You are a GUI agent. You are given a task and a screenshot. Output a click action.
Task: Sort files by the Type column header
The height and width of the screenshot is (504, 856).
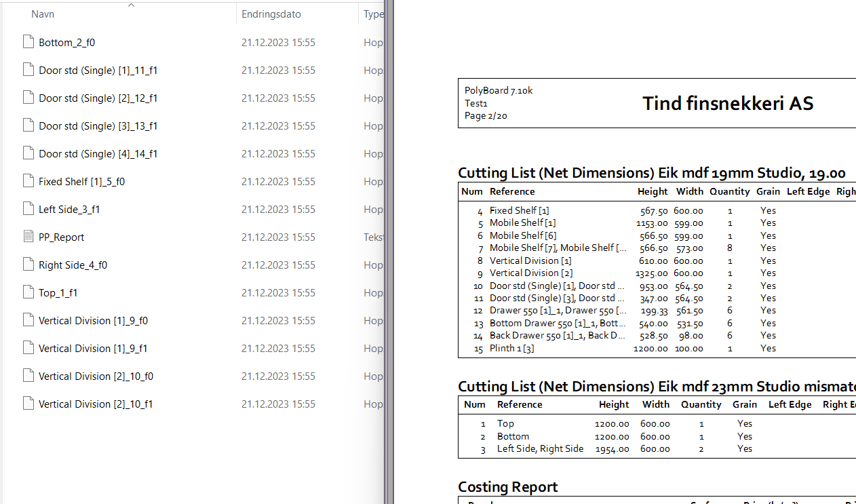374,14
